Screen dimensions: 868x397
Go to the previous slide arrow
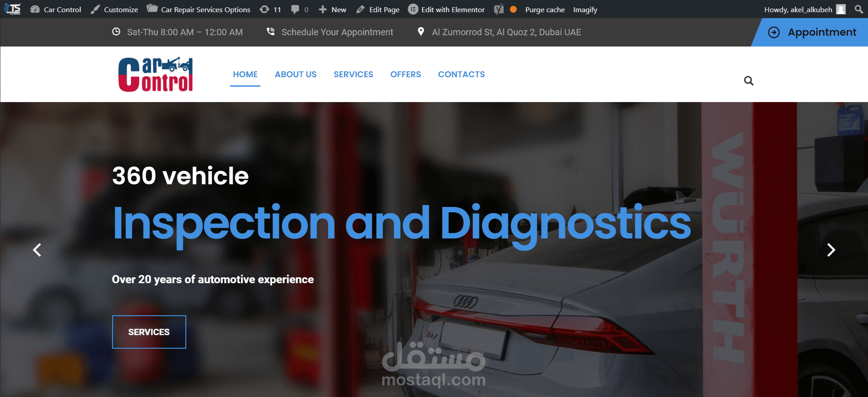click(37, 250)
